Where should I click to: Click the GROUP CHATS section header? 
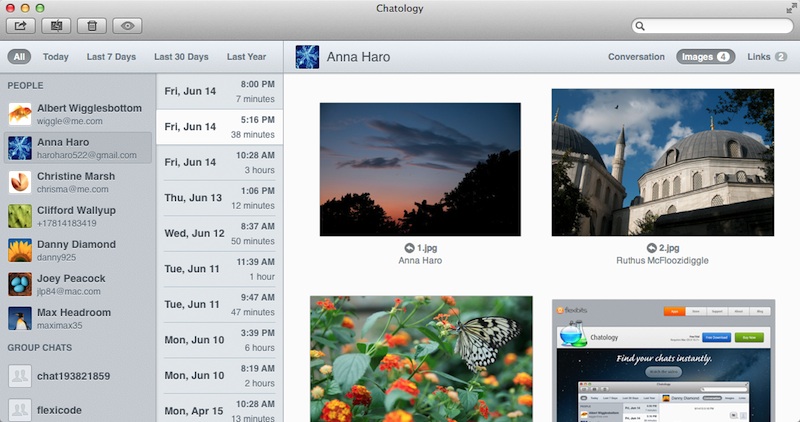pyautogui.click(x=39, y=347)
